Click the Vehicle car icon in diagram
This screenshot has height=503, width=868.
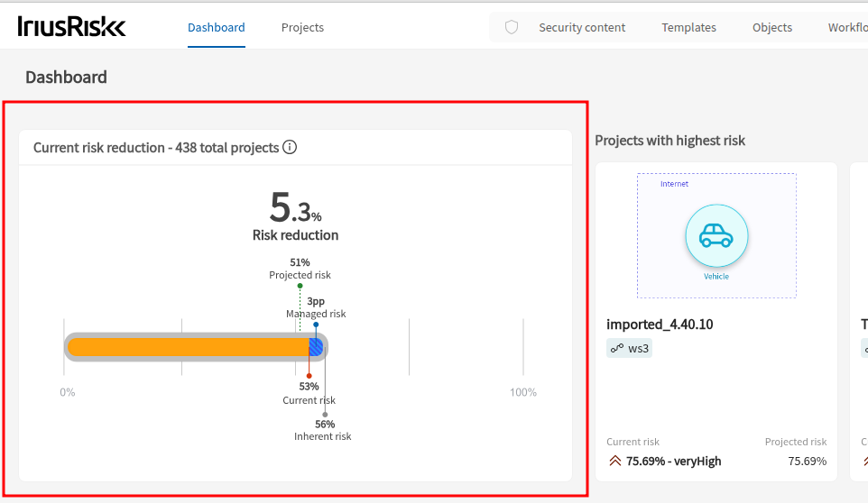716,235
